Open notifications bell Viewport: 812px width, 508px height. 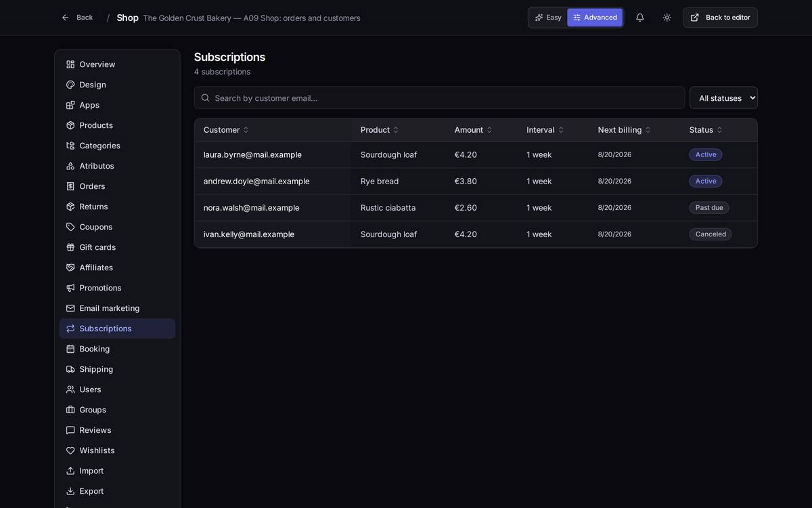pos(640,18)
